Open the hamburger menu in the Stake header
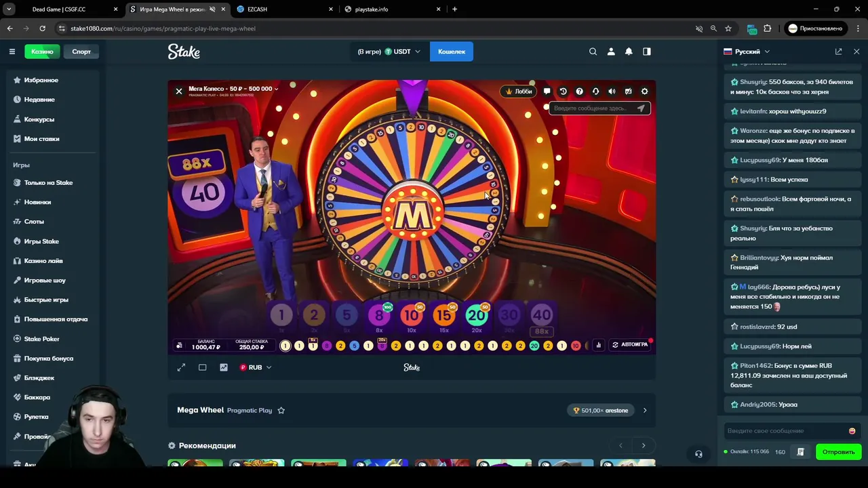Viewport: 868px width, 488px height. [12, 52]
